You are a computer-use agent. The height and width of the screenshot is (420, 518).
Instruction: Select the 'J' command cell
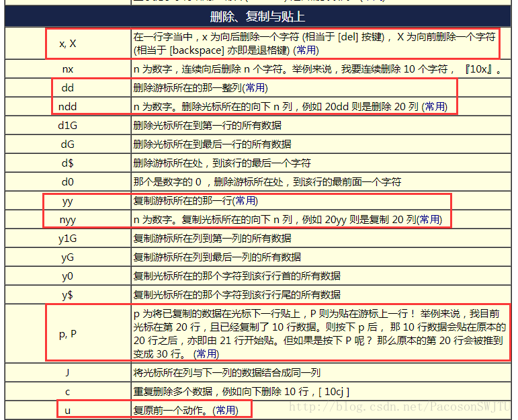[x=68, y=373]
